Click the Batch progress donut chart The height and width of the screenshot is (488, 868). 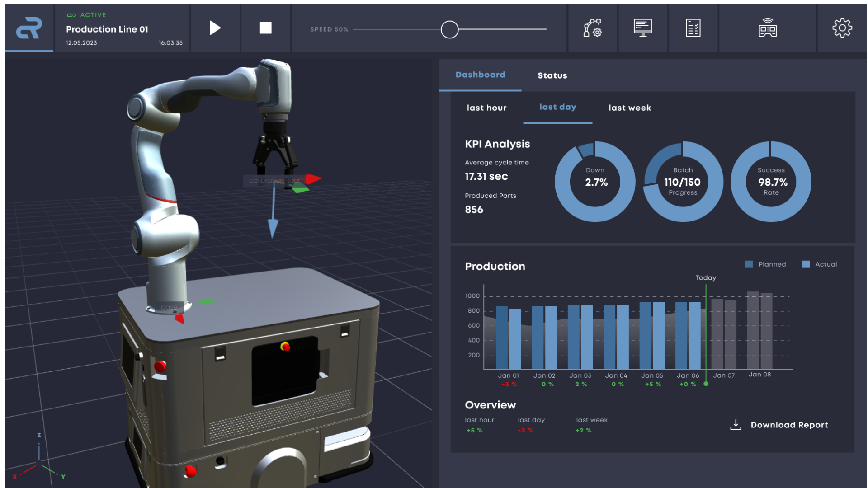click(x=683, y=182)
